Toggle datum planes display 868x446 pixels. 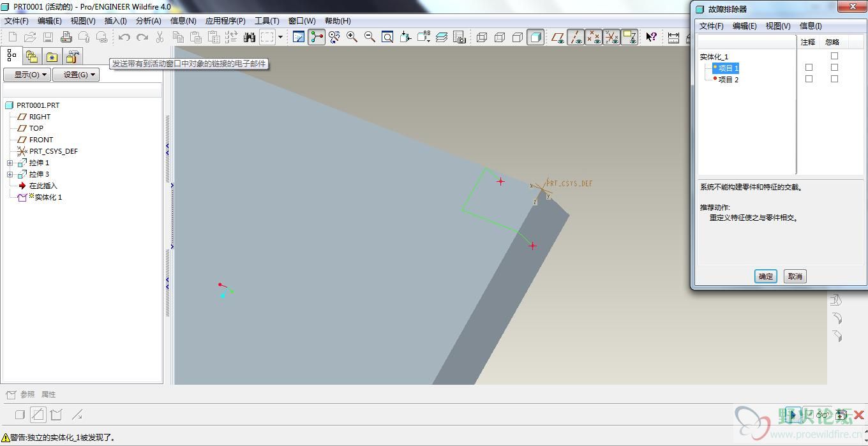(558, 37)
